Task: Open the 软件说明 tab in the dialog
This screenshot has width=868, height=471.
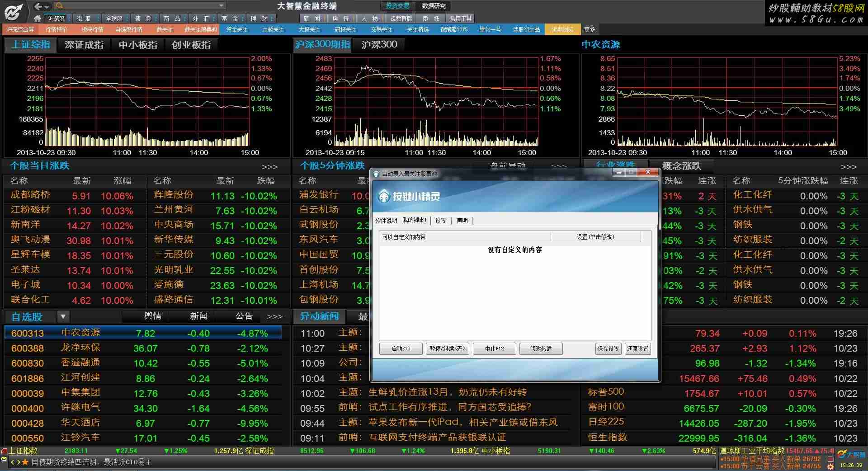Action: [x=386, y=221]
